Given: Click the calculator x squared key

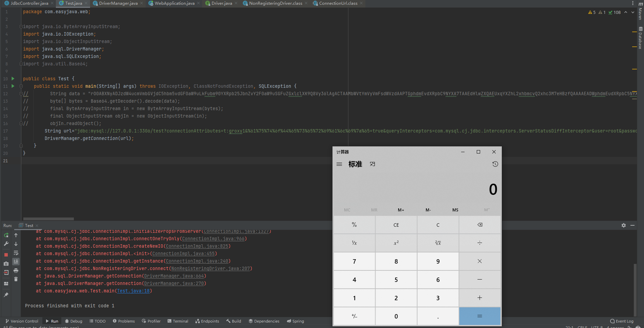Looking at the screenshot, I should [x=396, y=243].
